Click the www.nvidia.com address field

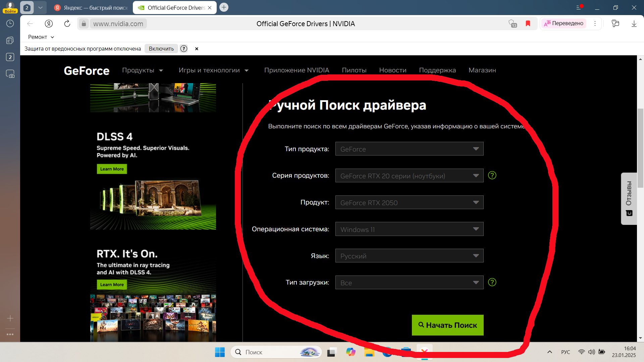pos(118,23)
